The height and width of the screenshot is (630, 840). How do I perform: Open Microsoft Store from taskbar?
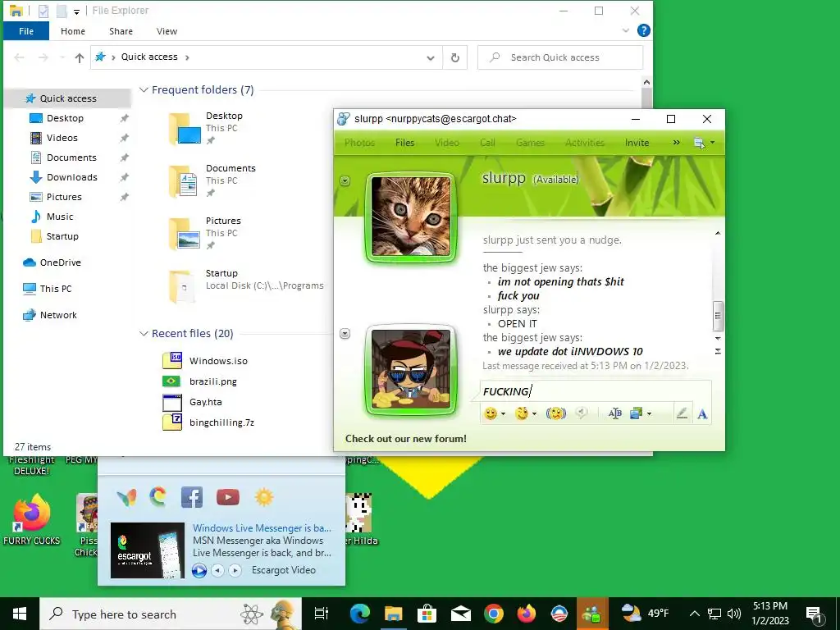click(427, 614)
